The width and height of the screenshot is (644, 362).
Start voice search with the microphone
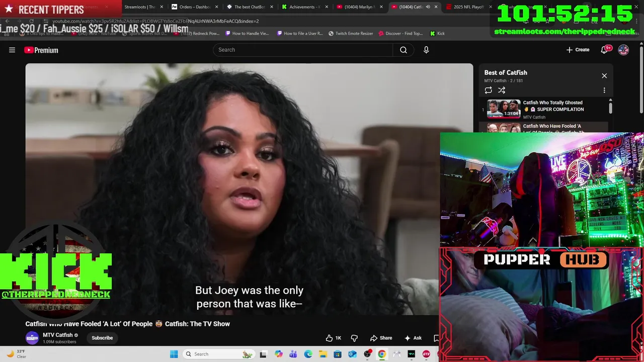[426, 50]
